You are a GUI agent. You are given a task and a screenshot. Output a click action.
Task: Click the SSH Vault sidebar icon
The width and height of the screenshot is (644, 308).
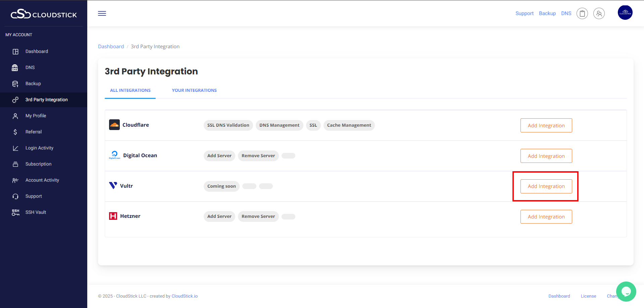(x=15, y=212)
